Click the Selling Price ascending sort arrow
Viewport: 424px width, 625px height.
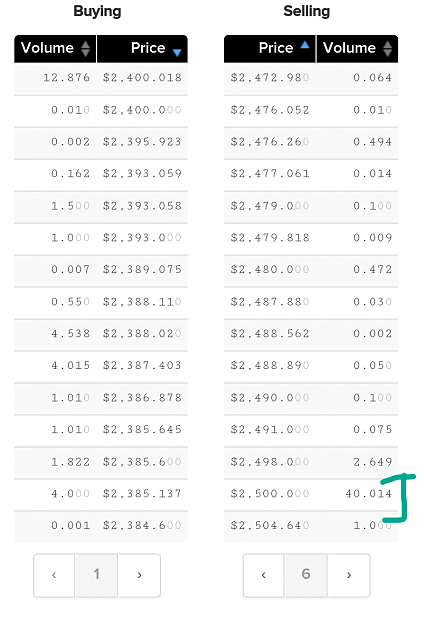pyautogui.click(x=305, y=45)
